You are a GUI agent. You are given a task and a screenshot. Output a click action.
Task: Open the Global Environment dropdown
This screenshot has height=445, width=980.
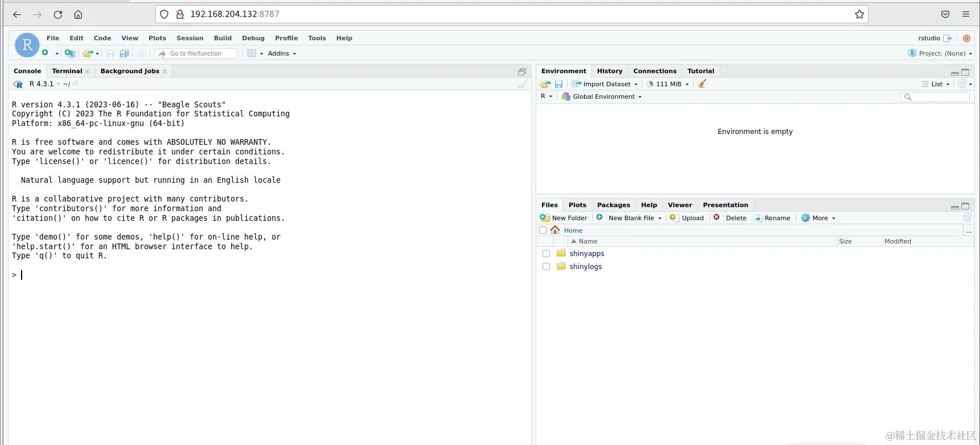point(602,96)
